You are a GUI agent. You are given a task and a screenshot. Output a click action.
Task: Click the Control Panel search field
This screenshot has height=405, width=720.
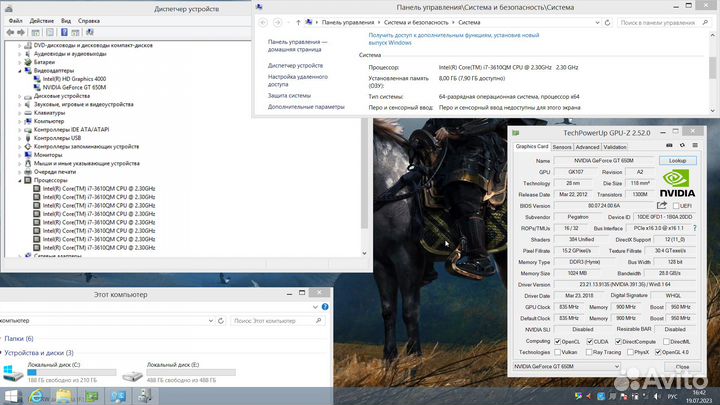click(664, 22)
